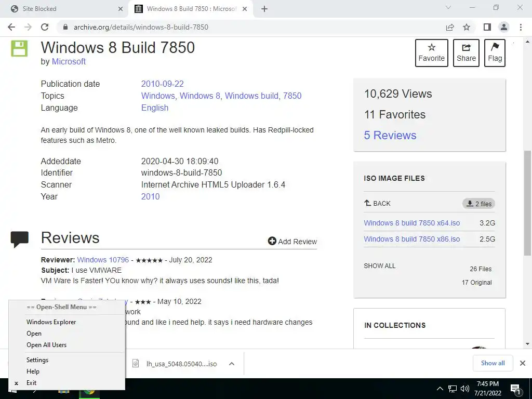Click the page vertical scrollbar thumb

[x=527, y=203]
